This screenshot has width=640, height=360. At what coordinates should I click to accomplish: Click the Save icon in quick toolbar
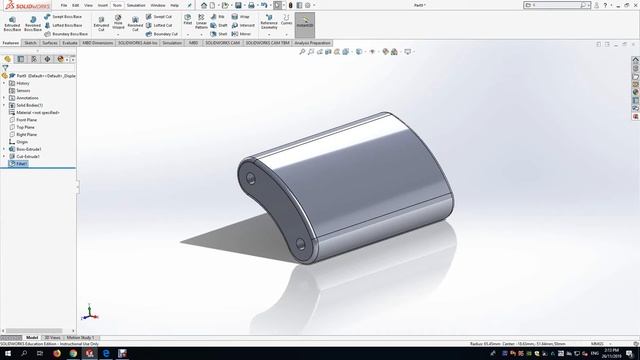[238, 5]
